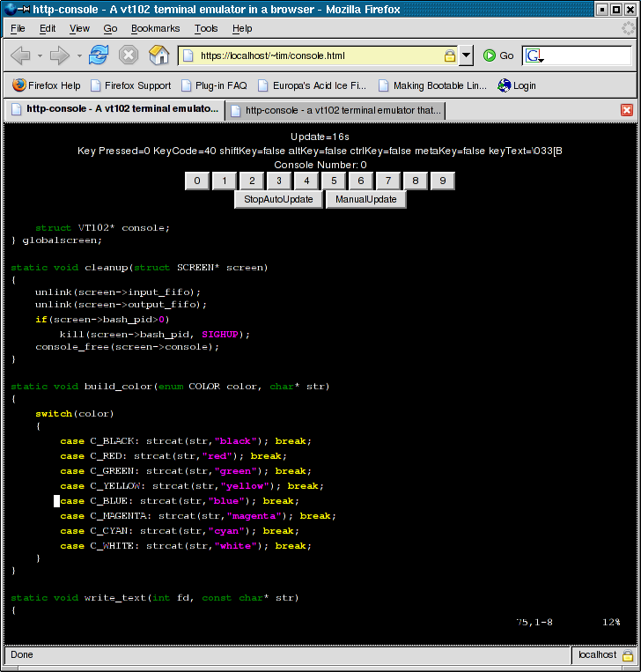Open the Bookmarks menu

click(154, 28)
